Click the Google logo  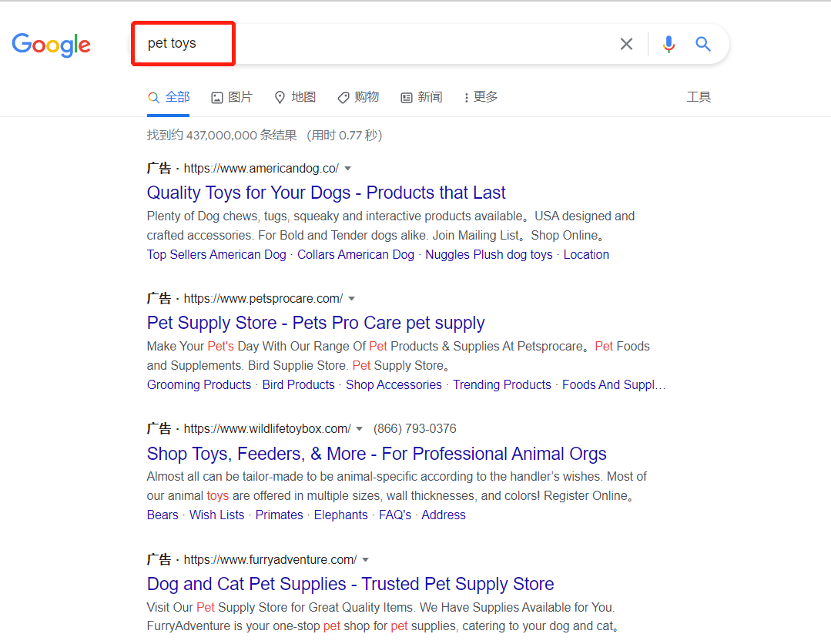click(51, 45)
